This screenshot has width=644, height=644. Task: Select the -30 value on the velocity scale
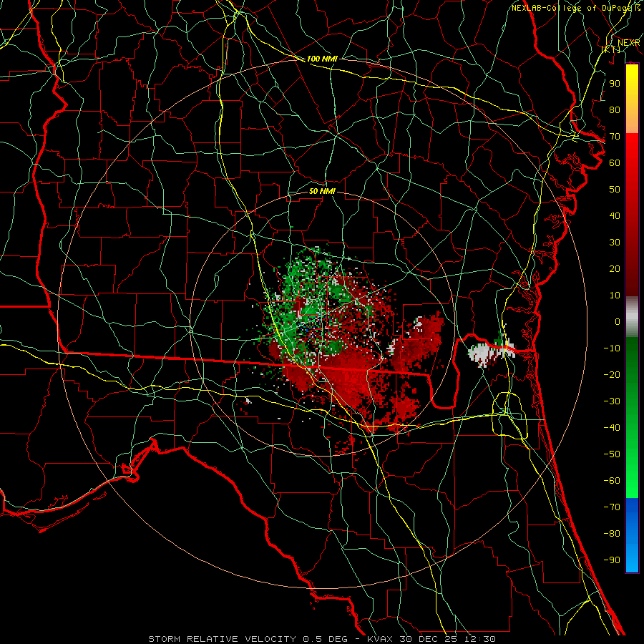coord(612,401)
